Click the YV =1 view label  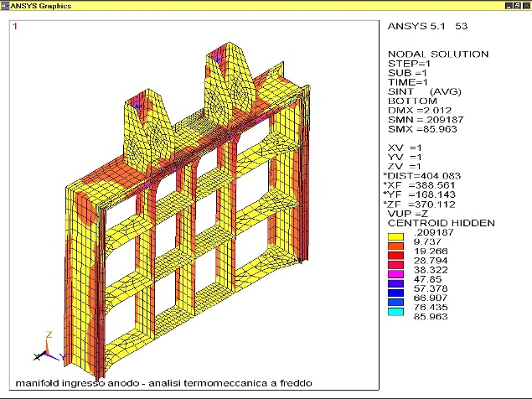[x=405, y=158]
